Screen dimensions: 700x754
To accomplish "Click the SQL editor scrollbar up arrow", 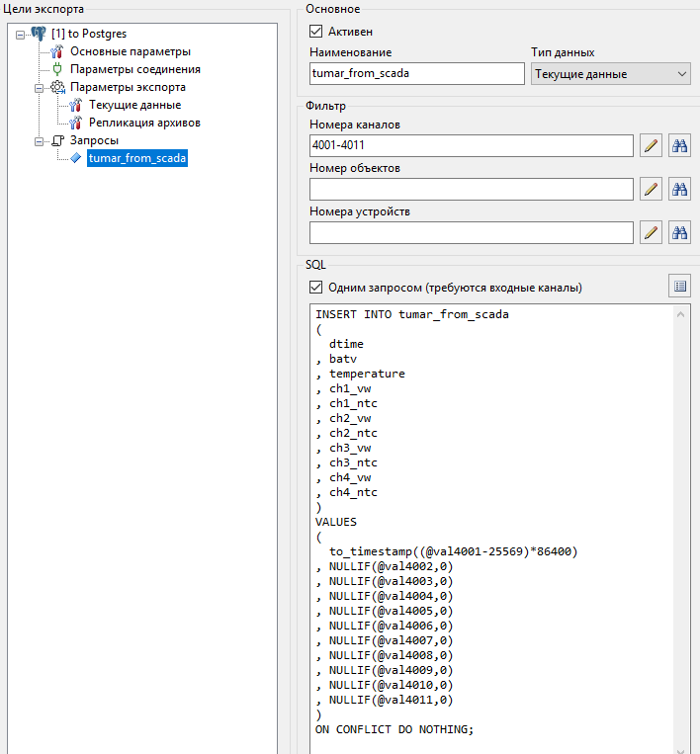I will coord(680,314).
